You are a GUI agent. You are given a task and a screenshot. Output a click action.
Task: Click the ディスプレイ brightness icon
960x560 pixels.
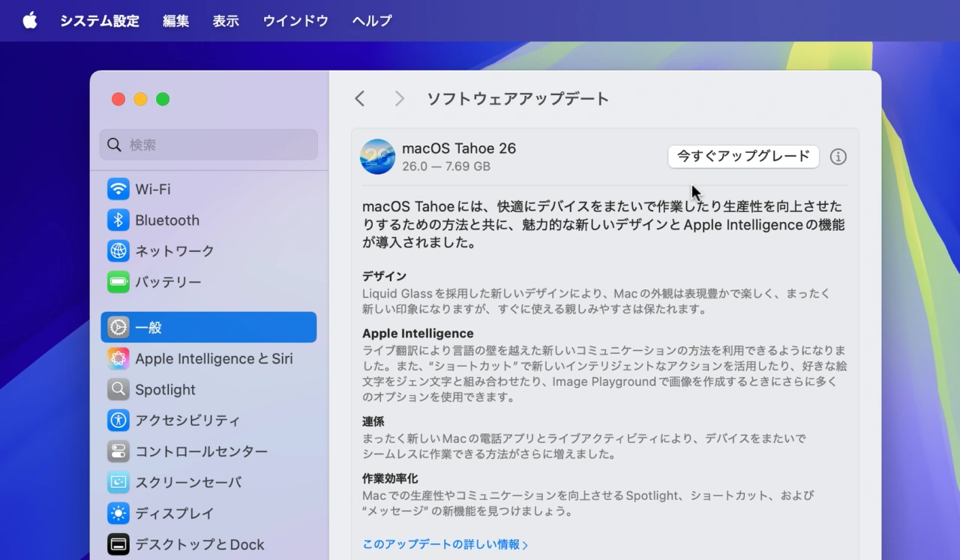pyautogui.click(x=118, y=514)
